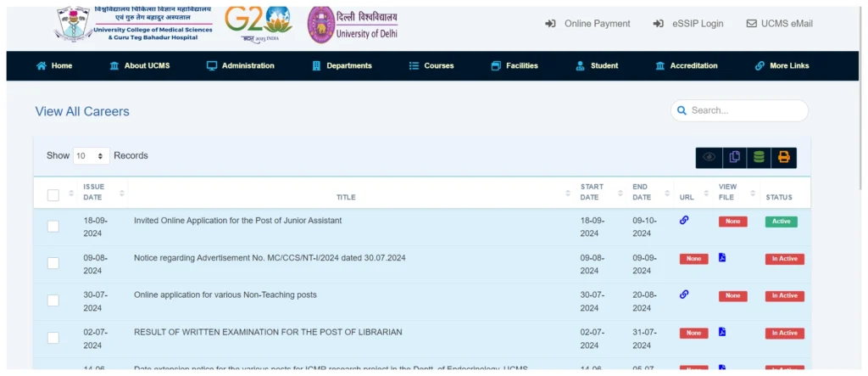Sort by URL column arrows
The width and height of the screenshot is (868, 376).
[x=706, y=193]
